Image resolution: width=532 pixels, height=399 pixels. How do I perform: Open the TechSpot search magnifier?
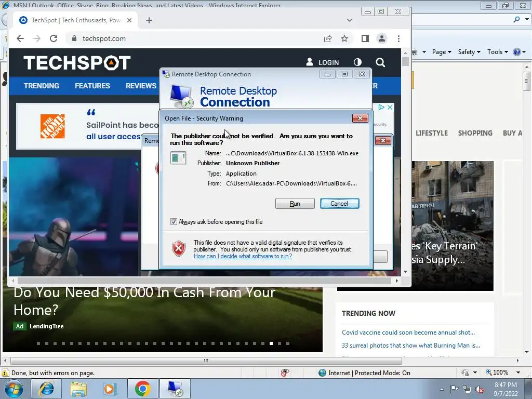click(380, 62)
